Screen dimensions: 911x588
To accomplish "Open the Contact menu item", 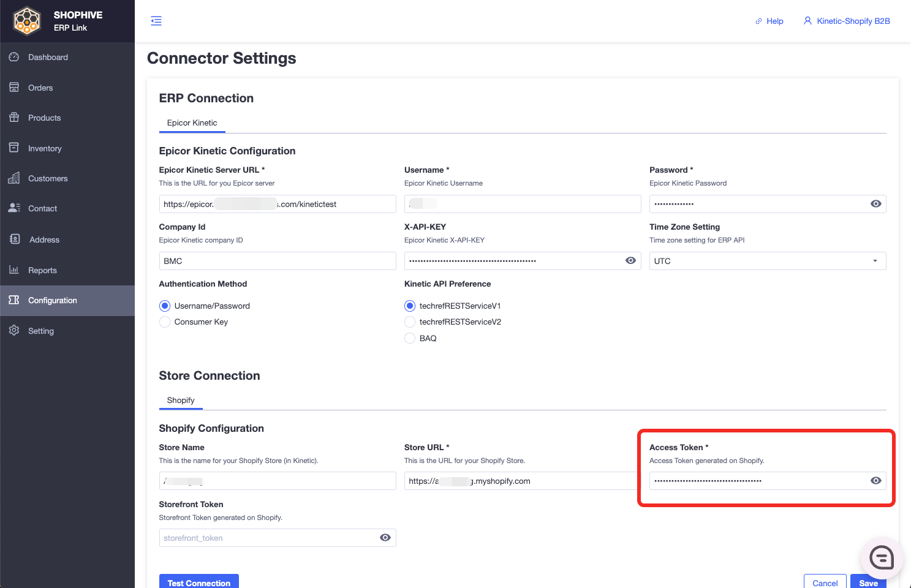I will [x=67, y=208].
